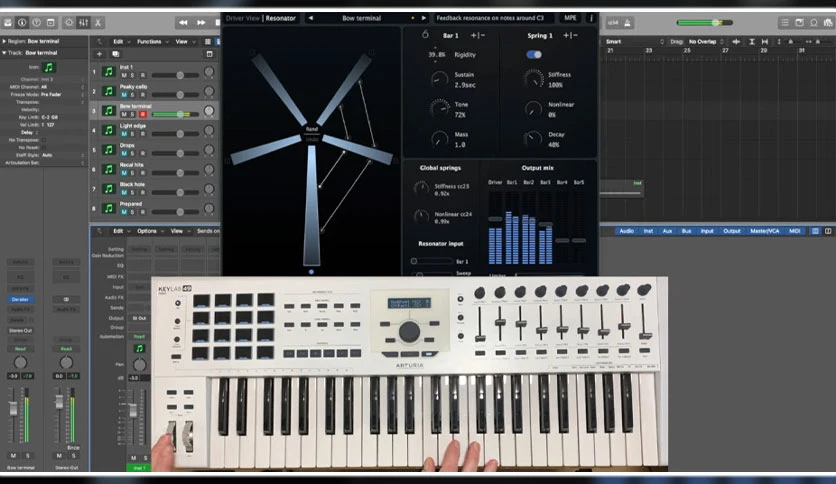
Task: Open the Drag No Overlap dropdown
Action: pos(706,42)
